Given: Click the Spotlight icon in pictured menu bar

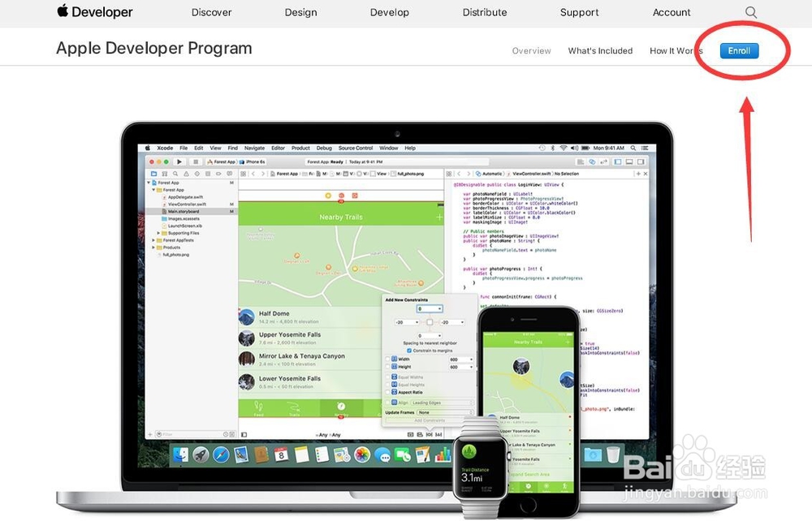Looking at the screenshot, I should (633, 148).
